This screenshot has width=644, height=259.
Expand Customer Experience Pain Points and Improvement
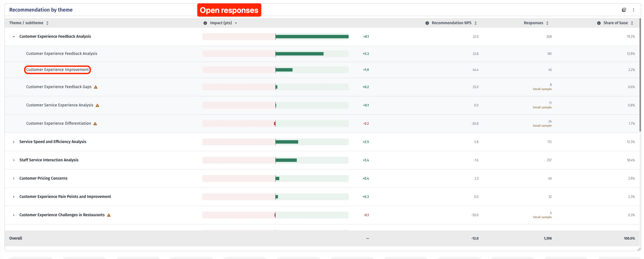(x=14, y=197)
